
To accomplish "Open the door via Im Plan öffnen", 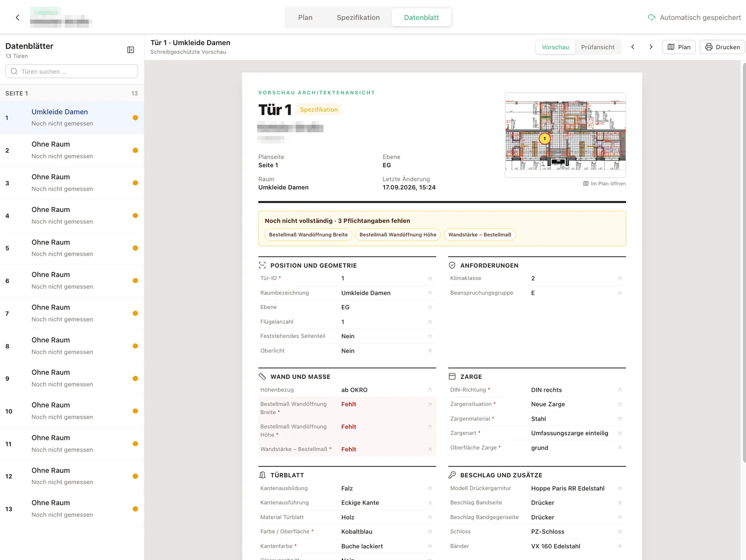I will coord(604,184).
